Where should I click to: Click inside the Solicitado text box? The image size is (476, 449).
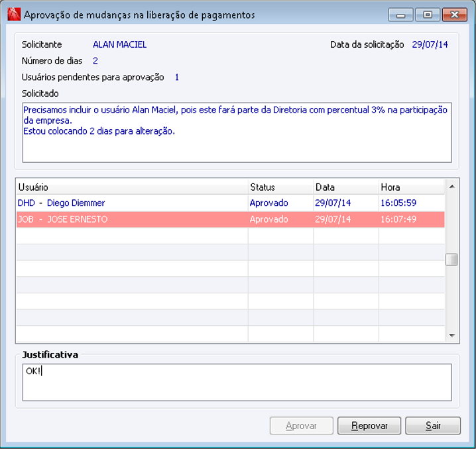click(x=237, y=132)
